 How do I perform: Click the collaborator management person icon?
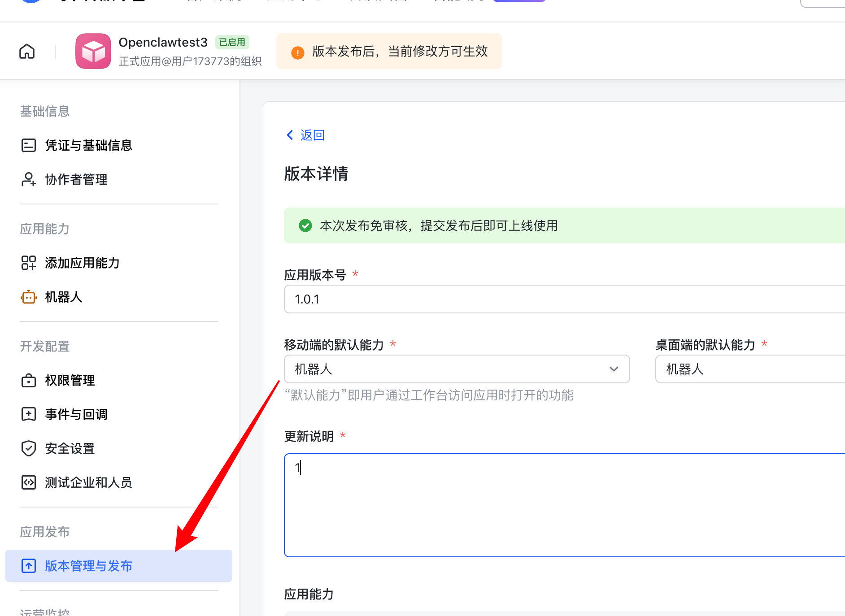tap(29, 179)
